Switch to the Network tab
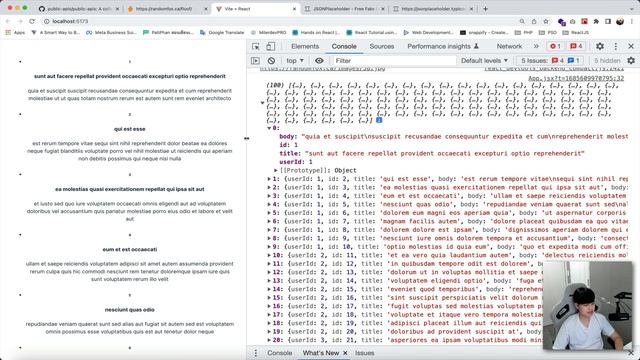Image resolution: width=640 pixels, height=360 pixels. tap(509, 47)
